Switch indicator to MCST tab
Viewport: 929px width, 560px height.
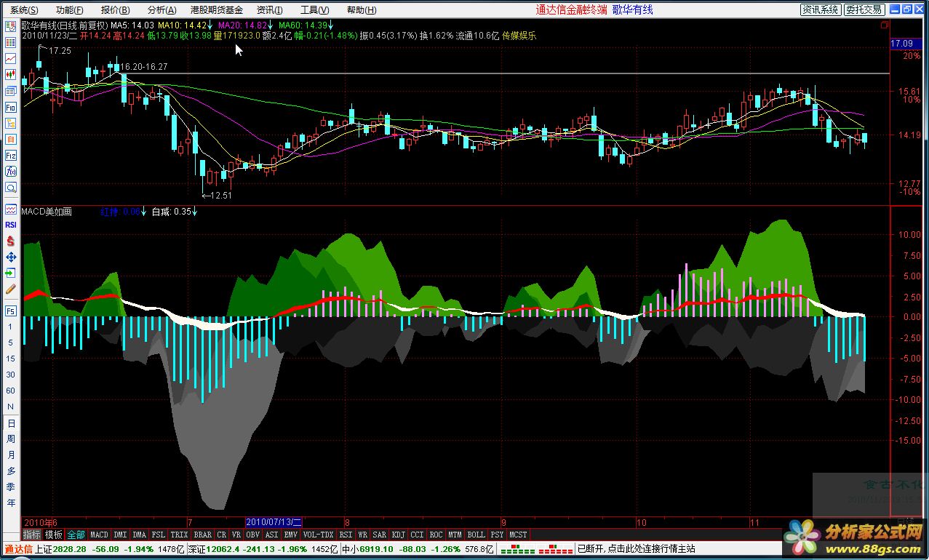tap(519, 535)
